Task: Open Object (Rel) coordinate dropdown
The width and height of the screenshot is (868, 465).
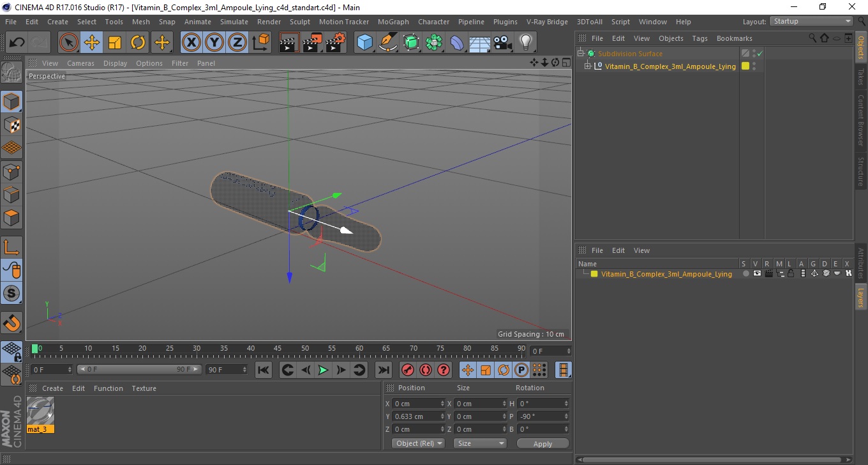Action: coord(418,443)
